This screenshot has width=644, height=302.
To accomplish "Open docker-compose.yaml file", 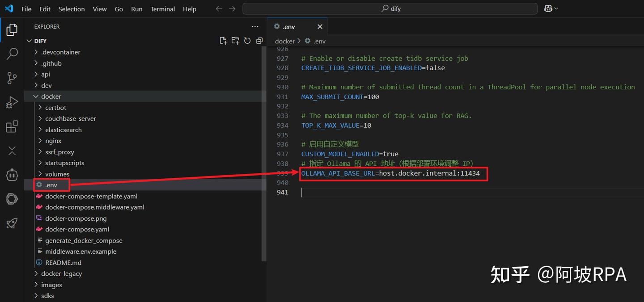I will (x=77, y=230).
